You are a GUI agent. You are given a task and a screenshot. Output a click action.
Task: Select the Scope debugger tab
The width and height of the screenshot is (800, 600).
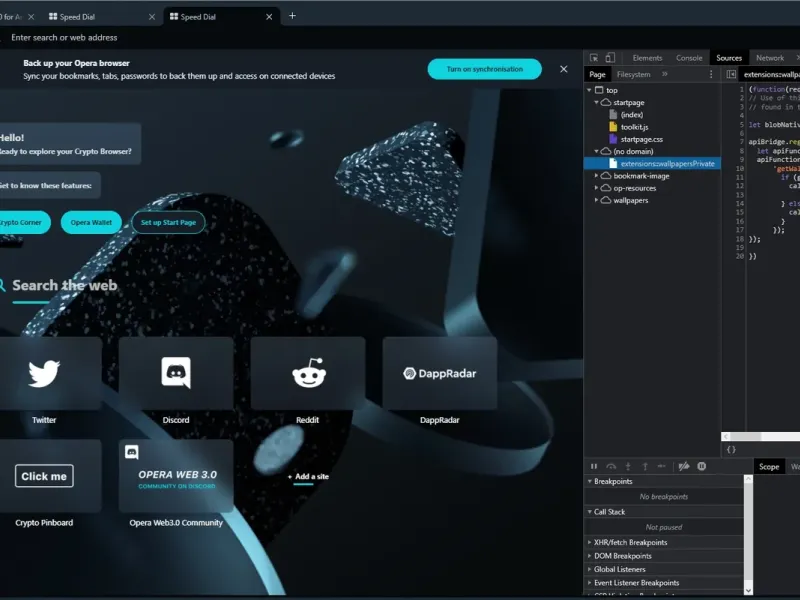pyautogui.click(x=769, y=467)
